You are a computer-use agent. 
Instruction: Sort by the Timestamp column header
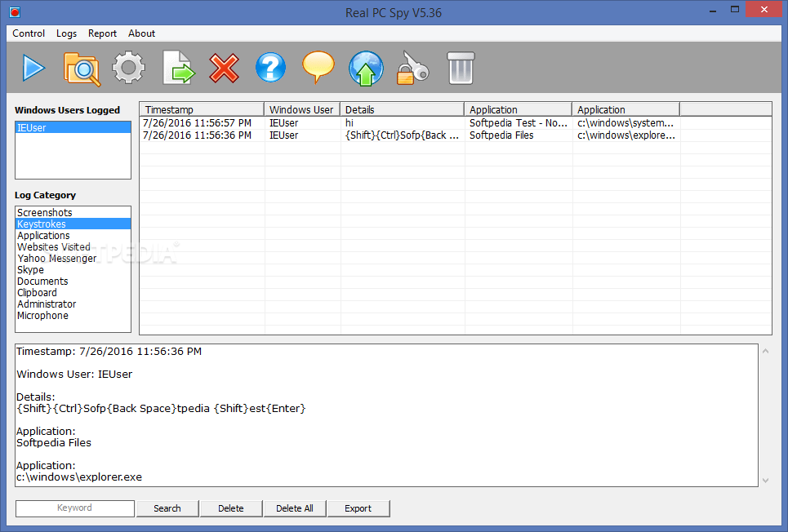click(202, 109)
